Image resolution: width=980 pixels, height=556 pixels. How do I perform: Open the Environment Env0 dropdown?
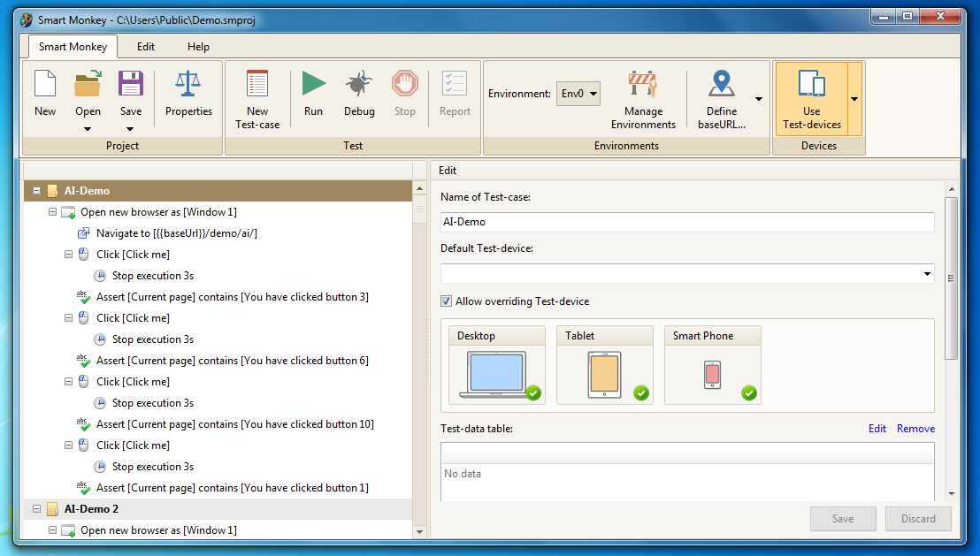pyautogui.click(x=578, y=94)
